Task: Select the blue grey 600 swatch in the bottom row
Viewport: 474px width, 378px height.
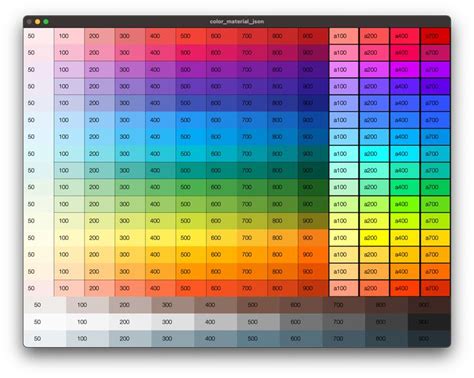Action: (x=301, y=339)
